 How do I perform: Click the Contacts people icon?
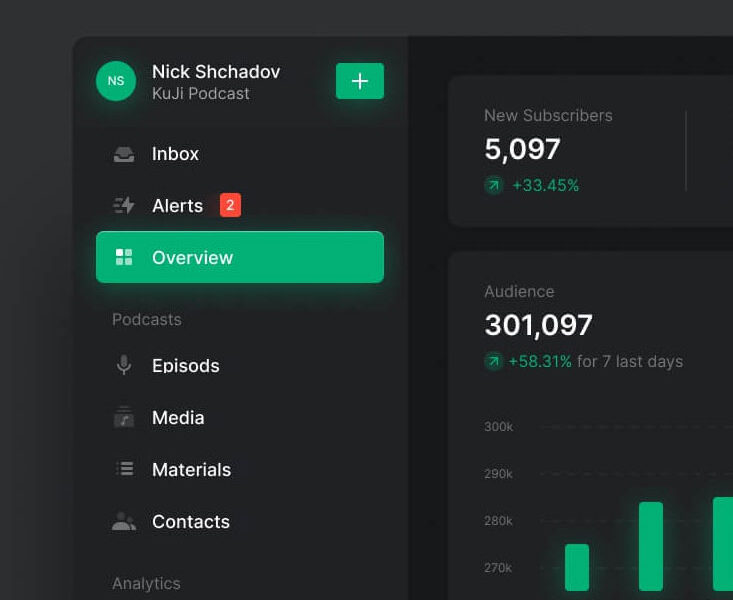click(124, 521)
